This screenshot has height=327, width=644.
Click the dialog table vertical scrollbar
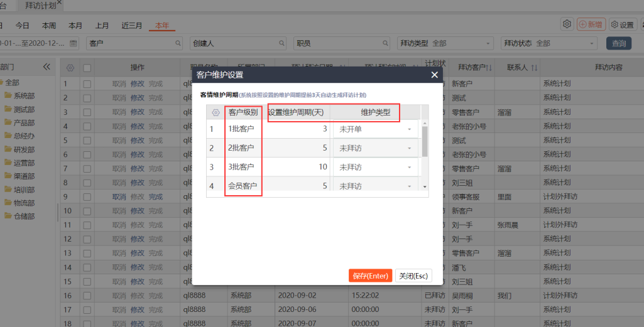click(x=425, y=141)
